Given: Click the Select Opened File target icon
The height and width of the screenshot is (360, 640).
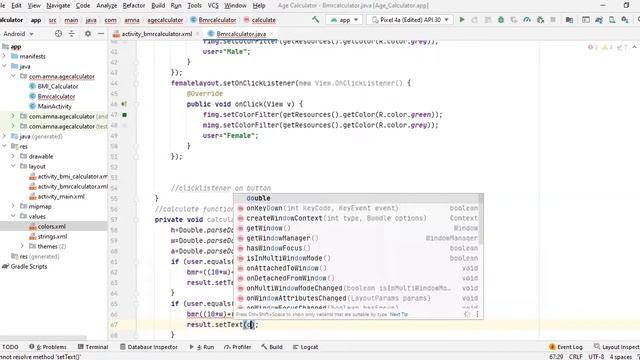Looking at the screenshot, I should pyautogui.click(x=58, y=34).
